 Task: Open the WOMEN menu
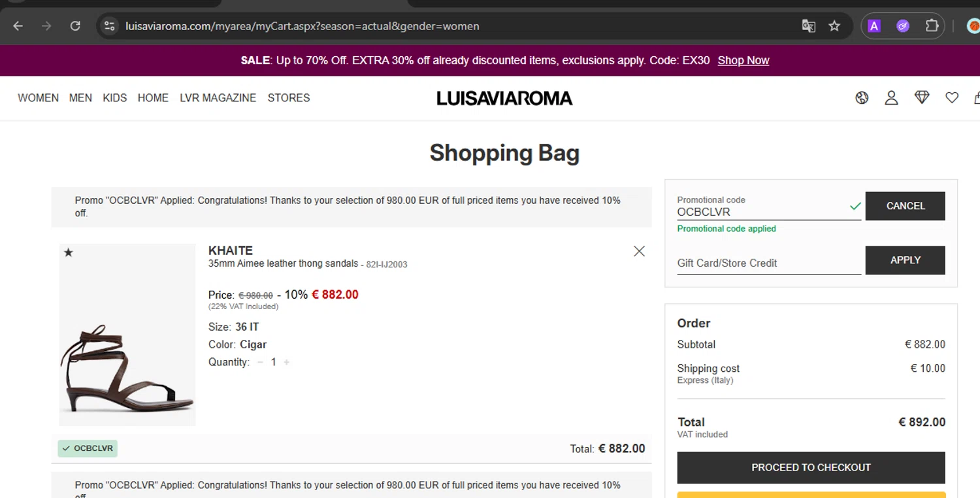(38, 98)
